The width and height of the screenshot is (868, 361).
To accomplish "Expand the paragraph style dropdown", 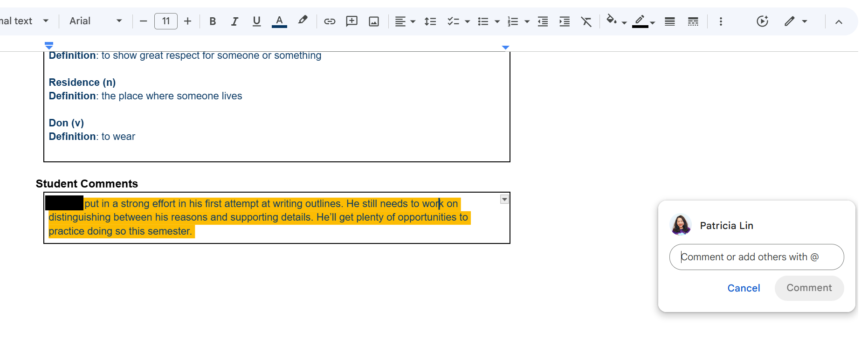I will [45, 21].
